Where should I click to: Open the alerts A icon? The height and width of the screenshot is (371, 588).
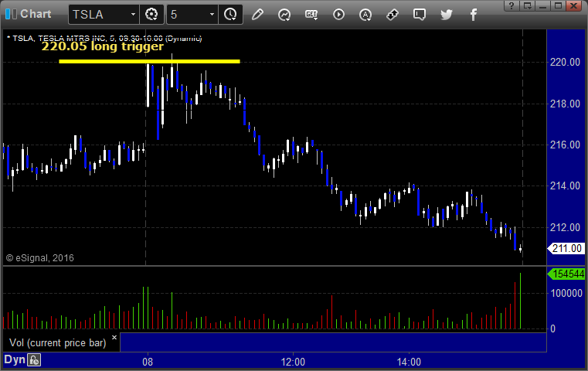pos(365,15)
